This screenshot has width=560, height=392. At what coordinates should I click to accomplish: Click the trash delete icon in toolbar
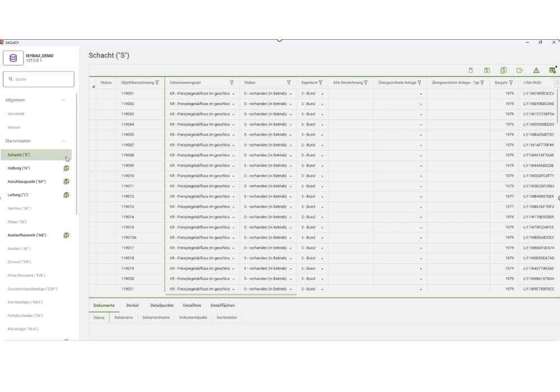[x=470, y=71]
